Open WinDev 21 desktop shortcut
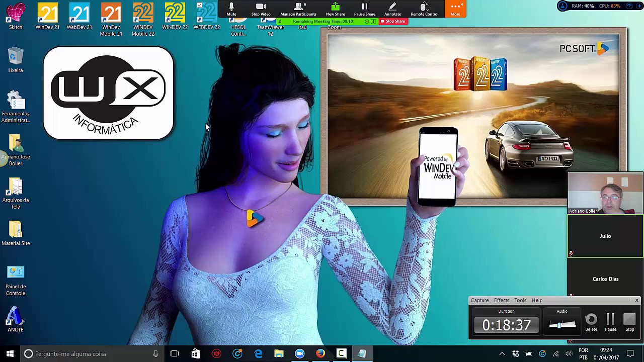 [47, 17]
